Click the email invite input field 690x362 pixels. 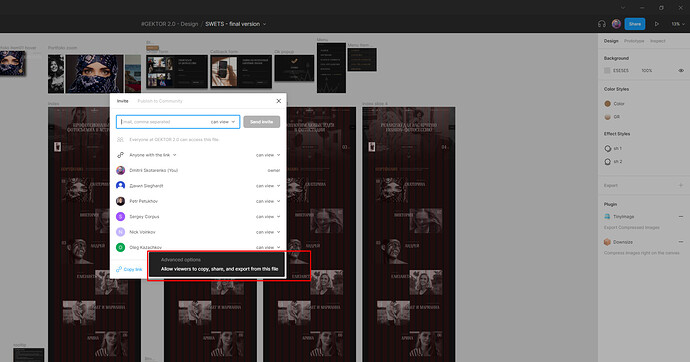coord(178,122)
